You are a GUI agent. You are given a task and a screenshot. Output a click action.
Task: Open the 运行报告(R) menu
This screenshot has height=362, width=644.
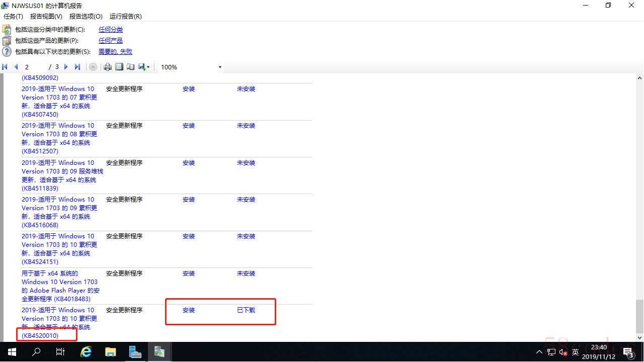pos(125,17)
